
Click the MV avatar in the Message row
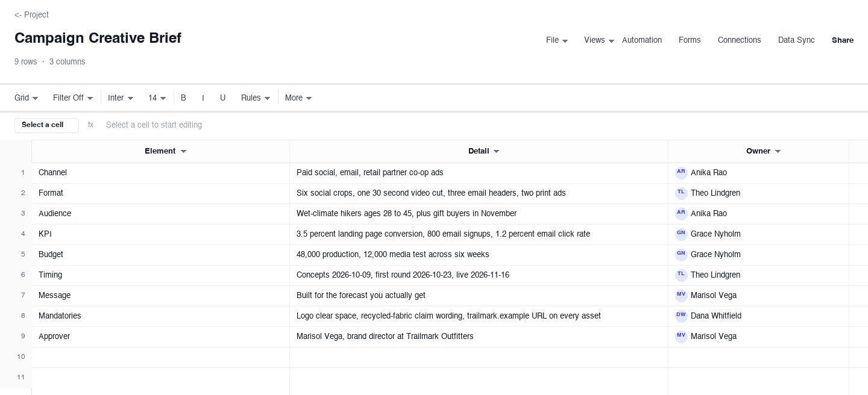click(681, 296)
